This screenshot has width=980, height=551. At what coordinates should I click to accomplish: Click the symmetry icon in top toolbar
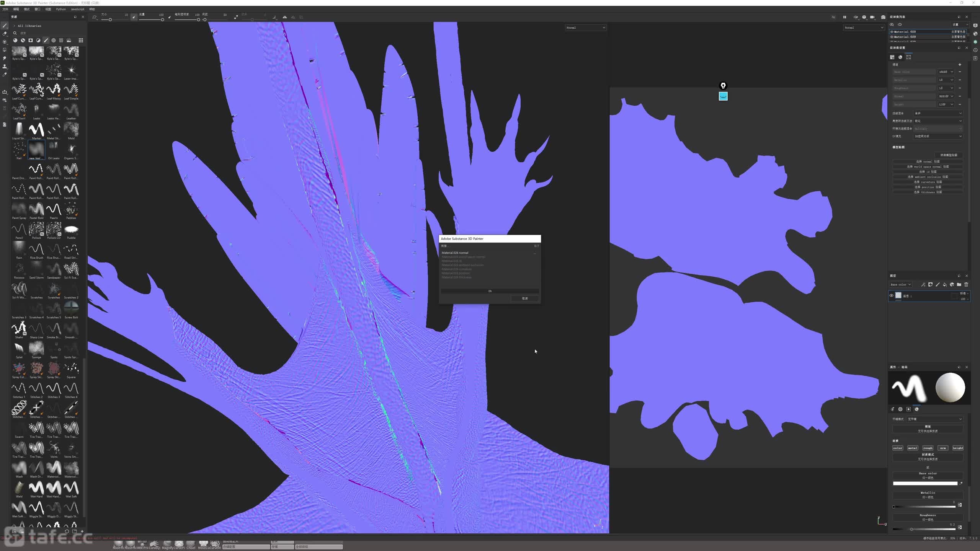284,17
